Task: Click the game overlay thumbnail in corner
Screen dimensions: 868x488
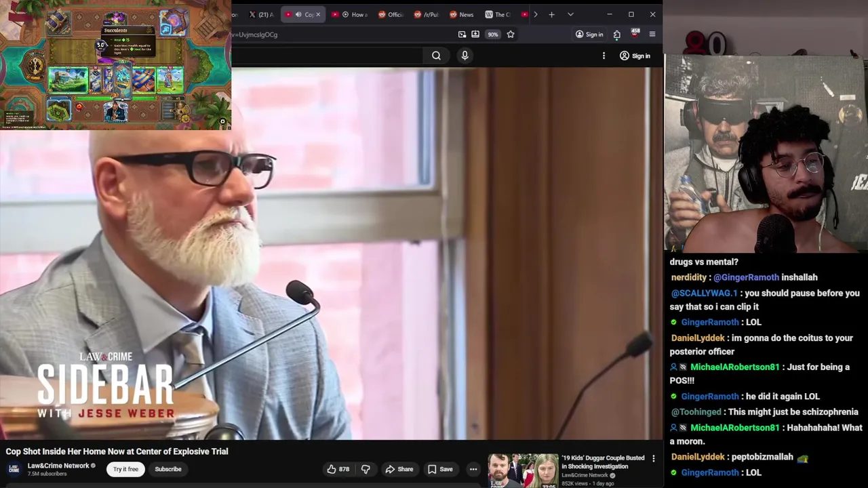Action: 115,64
